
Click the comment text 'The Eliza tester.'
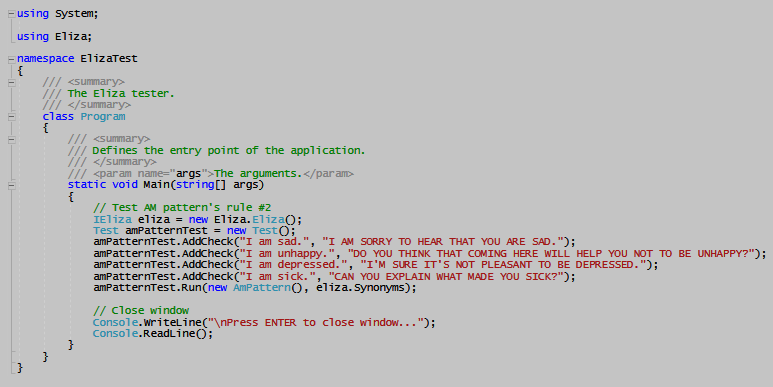coord(121,93)
